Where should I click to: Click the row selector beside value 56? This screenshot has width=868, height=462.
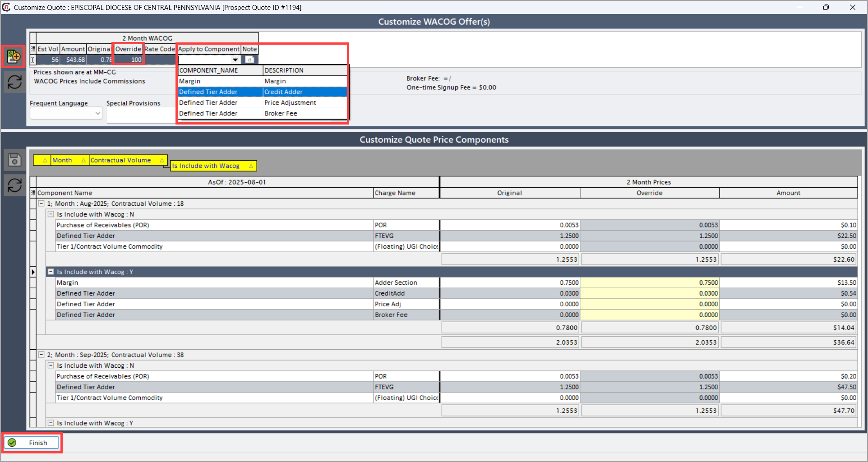point(33,60)
